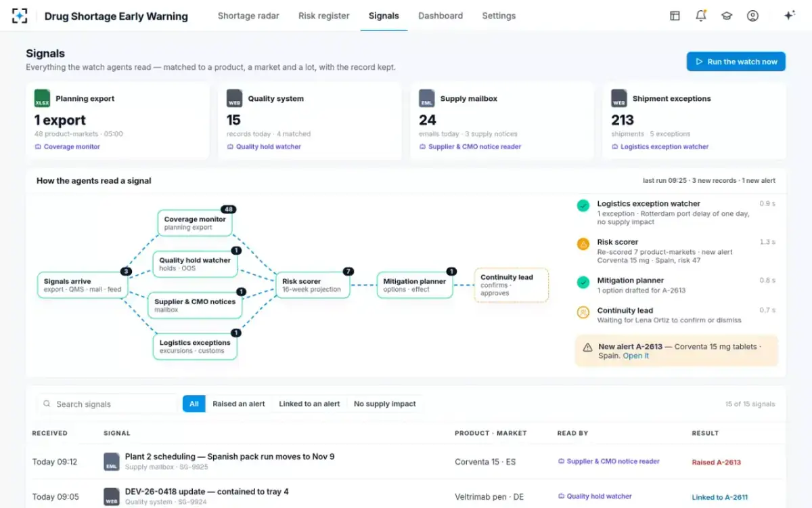Filter by Raised an alert
The image size is (812, 508).
point(239,404)
